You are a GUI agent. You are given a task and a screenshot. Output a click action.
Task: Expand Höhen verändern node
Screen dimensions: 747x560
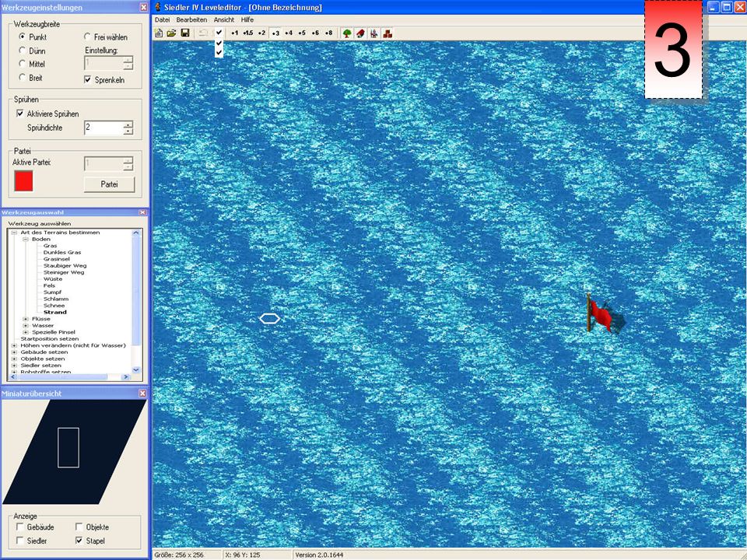tap(14, 345)
